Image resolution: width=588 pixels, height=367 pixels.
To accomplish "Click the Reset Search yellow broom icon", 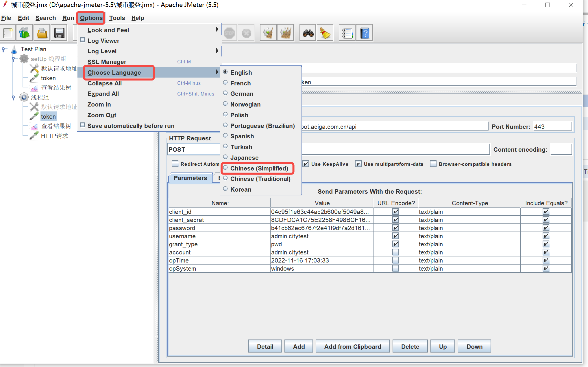I will [325, 33].
